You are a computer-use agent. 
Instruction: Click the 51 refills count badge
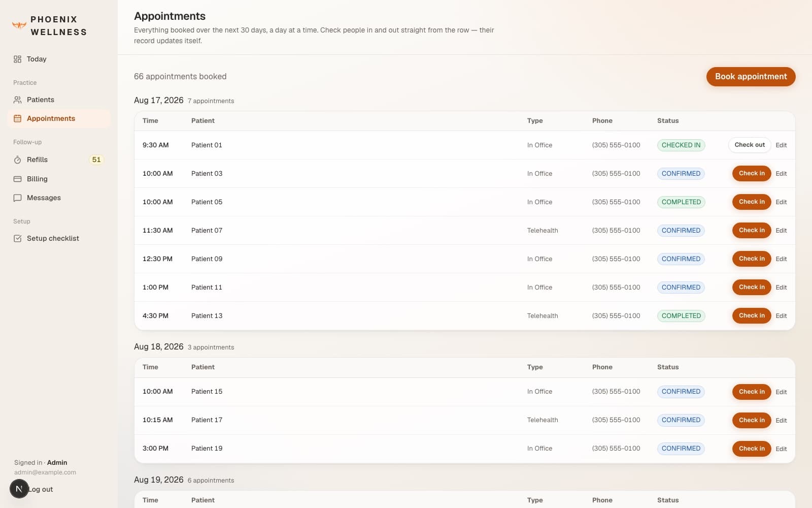click(96, 160)
